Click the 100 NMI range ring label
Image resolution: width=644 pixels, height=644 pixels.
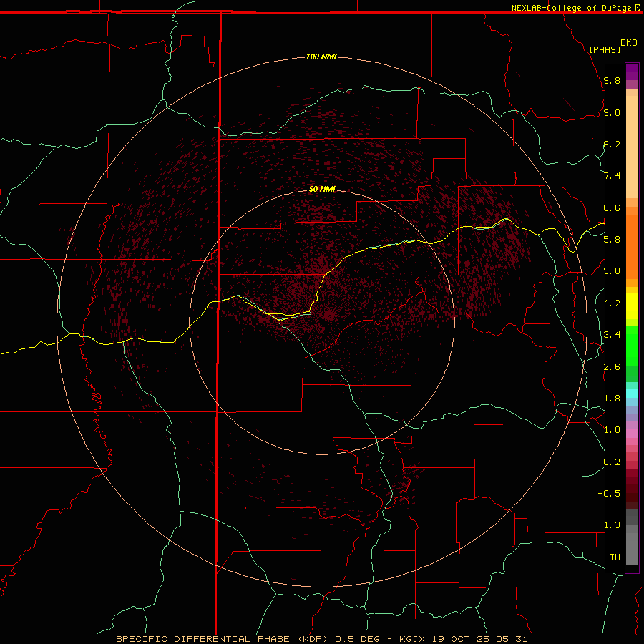click(x=321, y=57)
